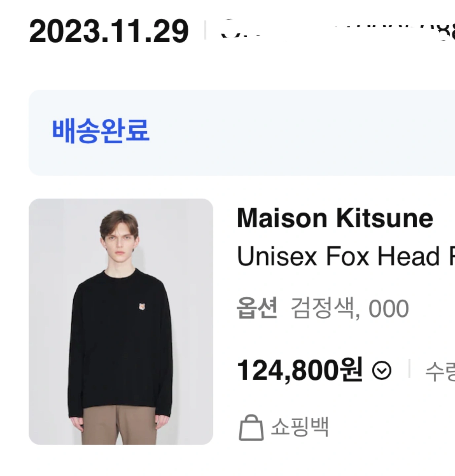Screen dimensions: 455x476
Task: Click the partially hidden order number text
Action: [337, 30]
